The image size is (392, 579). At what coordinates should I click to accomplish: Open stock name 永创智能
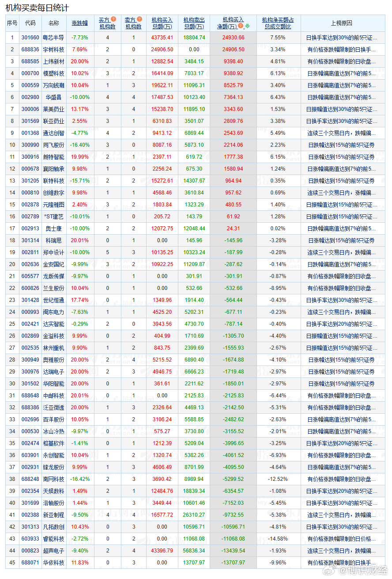(x=53, y=455)
